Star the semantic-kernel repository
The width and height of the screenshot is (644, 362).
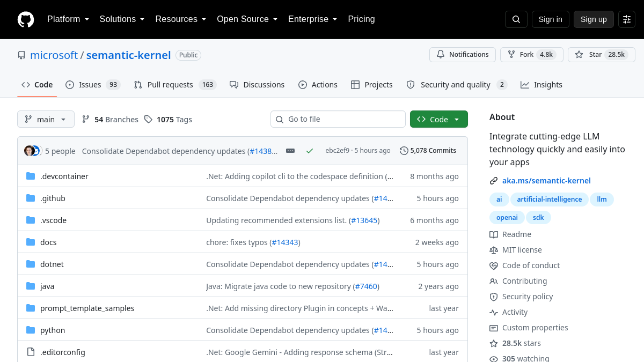pos(602,55)
